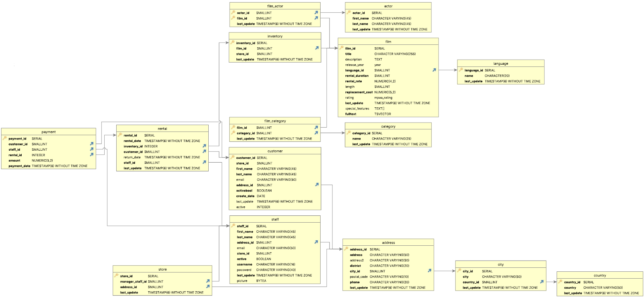Screen dimensions: 644x305
Task: Click the name CHARACTER(20) column in language table
Action: [x=501, y=76]
